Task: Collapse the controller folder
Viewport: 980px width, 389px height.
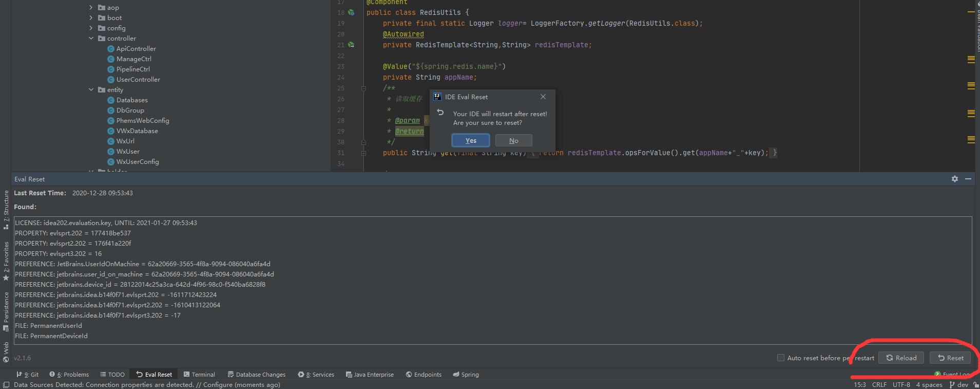Action: point(91,39)
